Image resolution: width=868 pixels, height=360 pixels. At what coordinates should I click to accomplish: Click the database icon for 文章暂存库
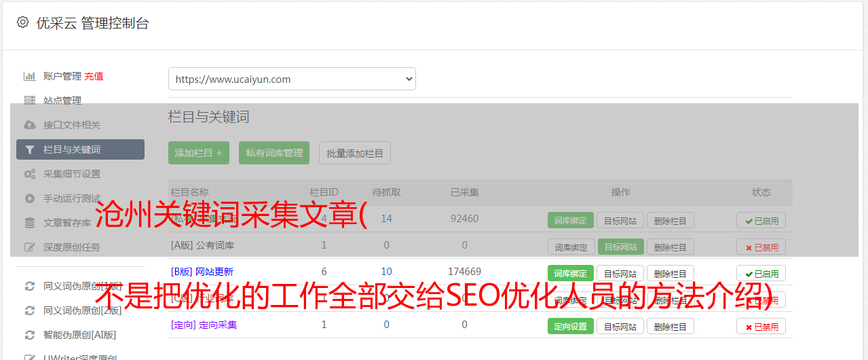click(x=30, y=223)
